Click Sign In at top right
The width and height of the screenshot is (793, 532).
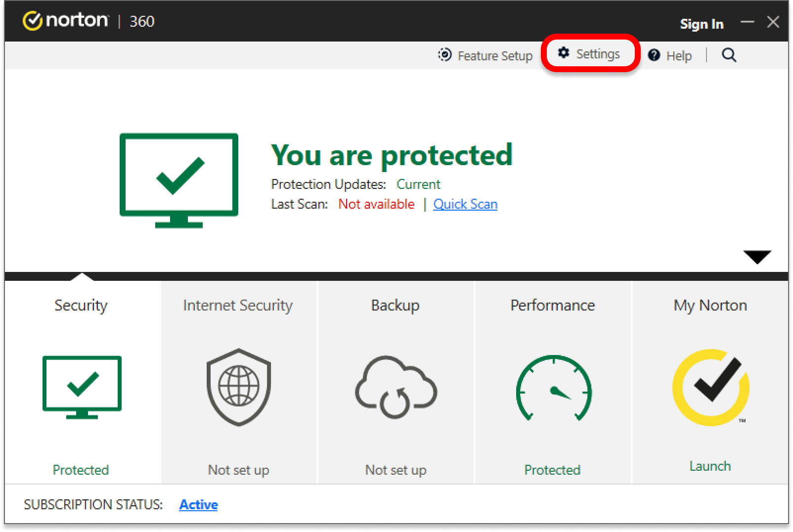coord(701,24)
